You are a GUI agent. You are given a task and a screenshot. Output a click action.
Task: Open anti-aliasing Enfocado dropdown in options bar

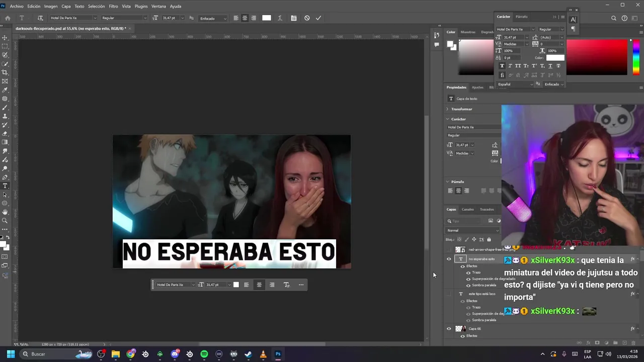(x=213, y=18)
